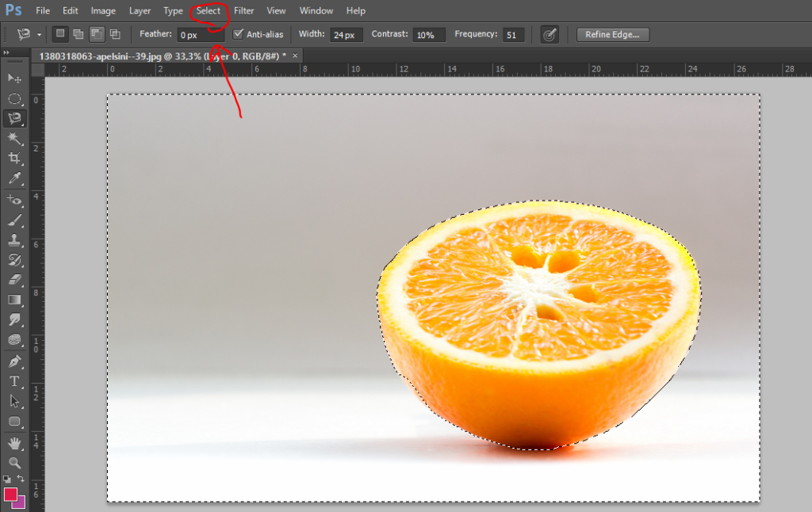812x512 pixels.
Task: Choose New selection mode
Action: pos(60,34)
